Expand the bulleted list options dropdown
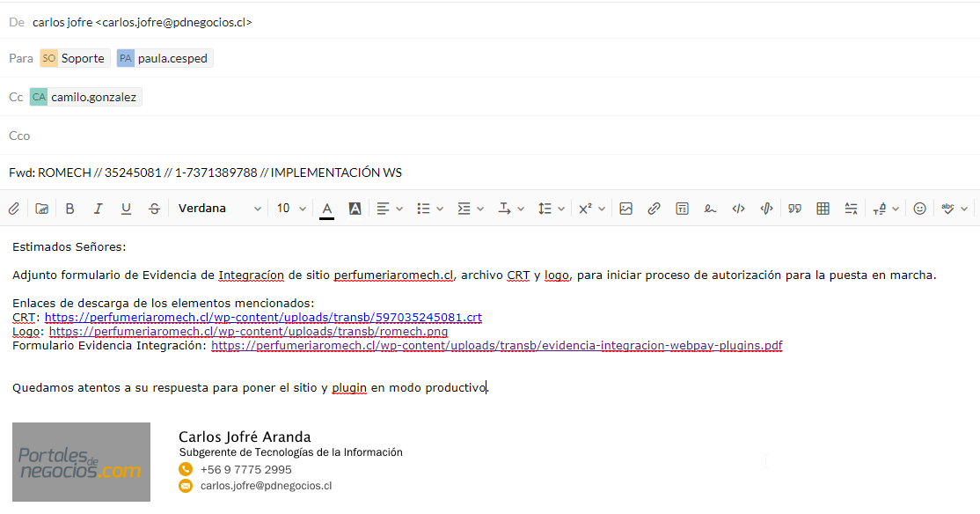This screenshot has width=980, height=514. tap(430, 209)
